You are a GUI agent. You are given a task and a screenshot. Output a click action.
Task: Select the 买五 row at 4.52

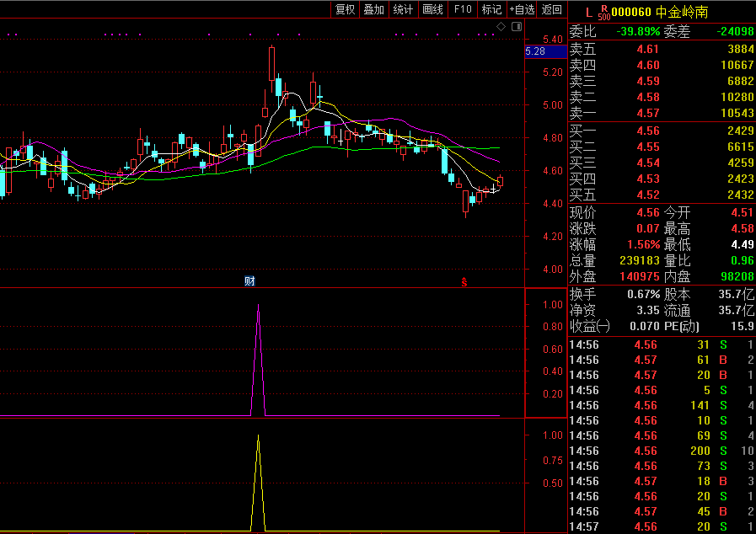662,195
